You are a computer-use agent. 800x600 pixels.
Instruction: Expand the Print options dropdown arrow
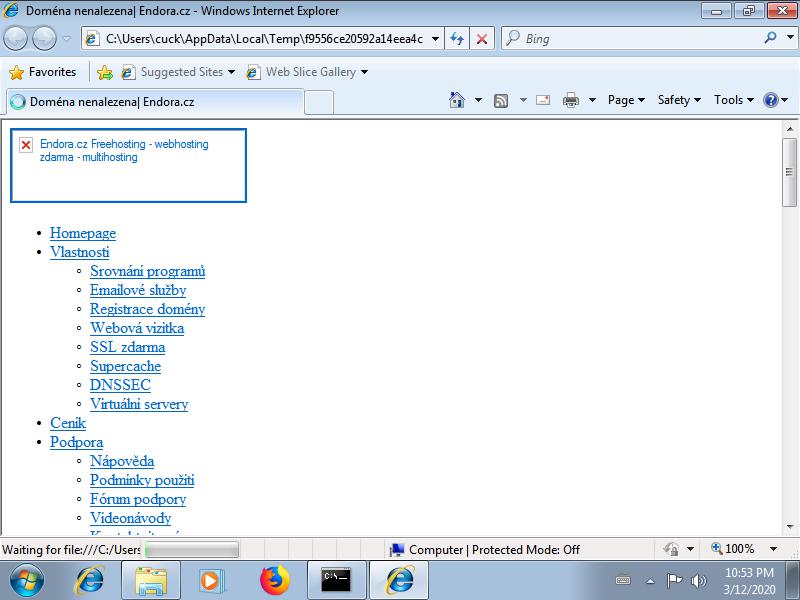tap(592, 100)
